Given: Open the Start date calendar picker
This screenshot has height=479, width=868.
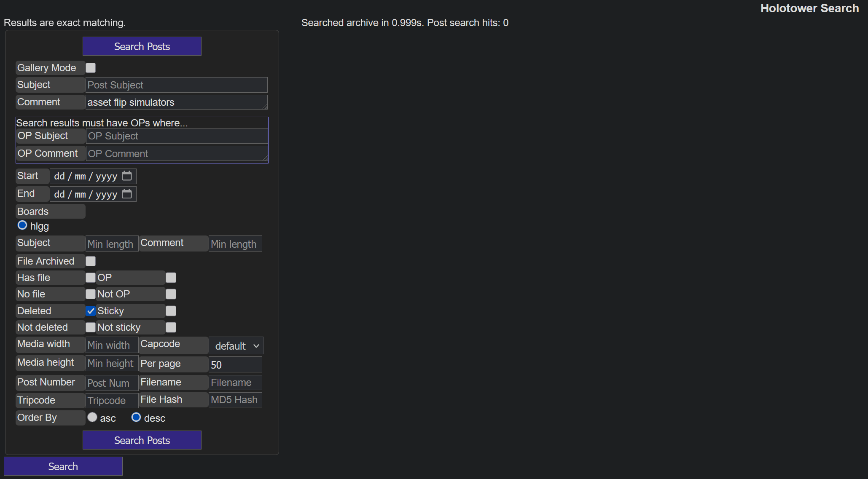Looking at the screenshot, I should click(x=126, y=176).
